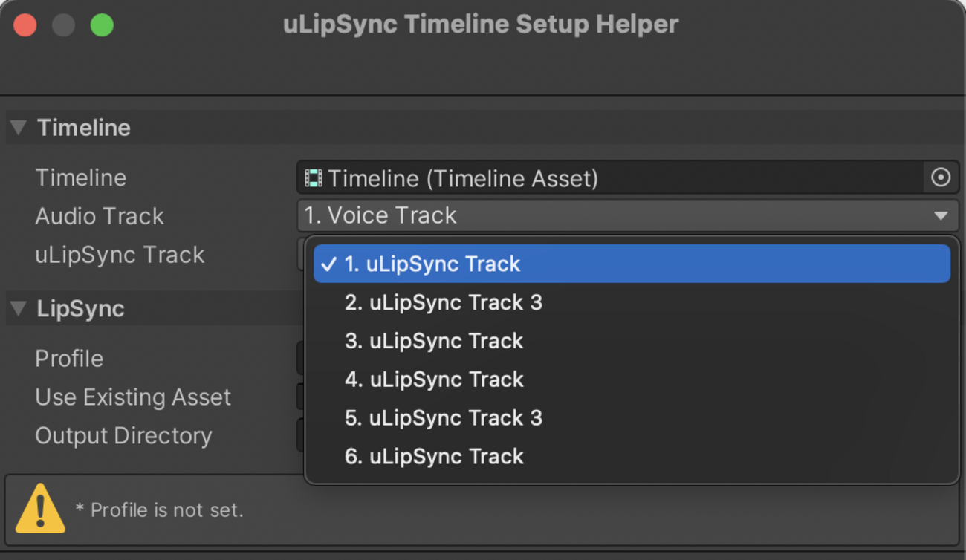
Task: Choose 2. uLipSync Track 3 option
Action: point(444,303)
